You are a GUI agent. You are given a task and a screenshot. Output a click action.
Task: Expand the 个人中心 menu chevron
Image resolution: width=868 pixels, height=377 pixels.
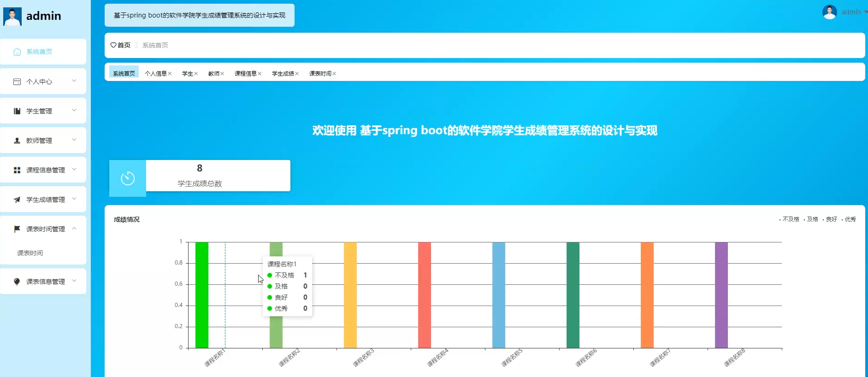coord(74,81)
